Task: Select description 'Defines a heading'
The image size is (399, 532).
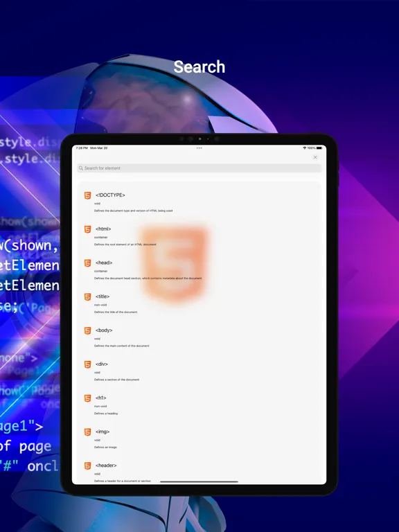Action: coord(106,414)
